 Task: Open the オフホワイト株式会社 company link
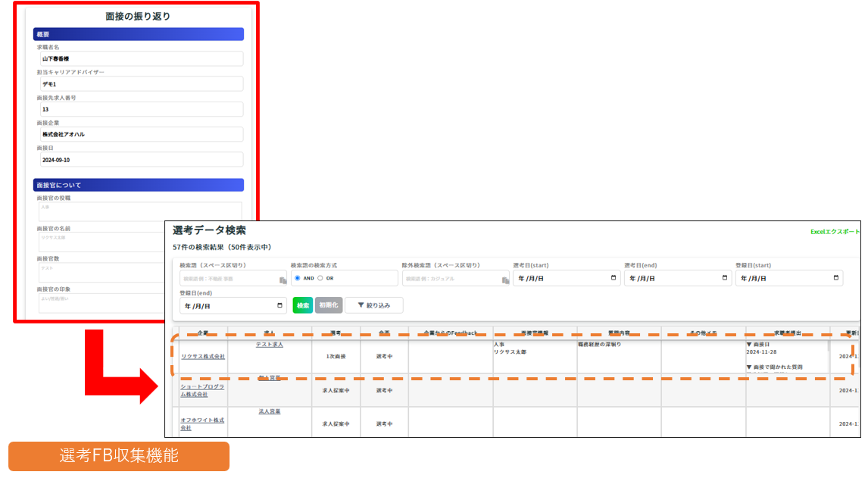(202, 423)
